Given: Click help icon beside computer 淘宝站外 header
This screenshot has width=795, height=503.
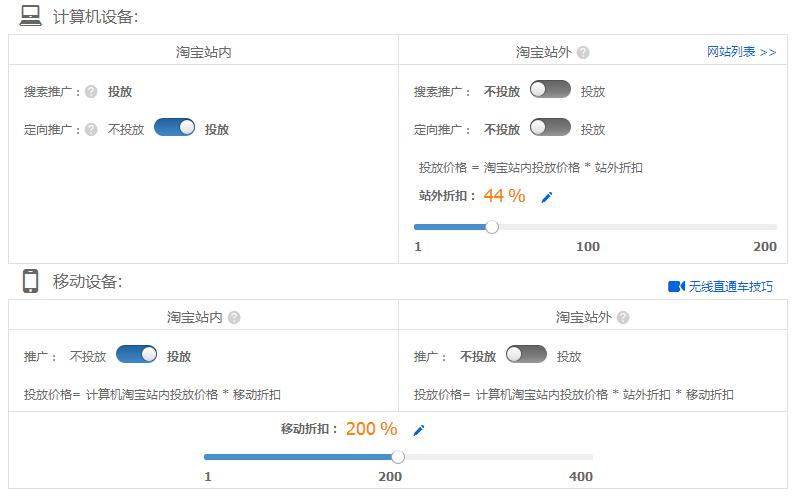Looking at the screenshot, I should [583, 53].
